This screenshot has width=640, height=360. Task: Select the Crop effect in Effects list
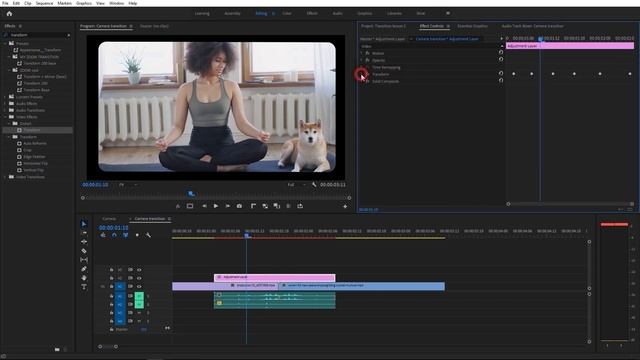(x=27, y=150)
